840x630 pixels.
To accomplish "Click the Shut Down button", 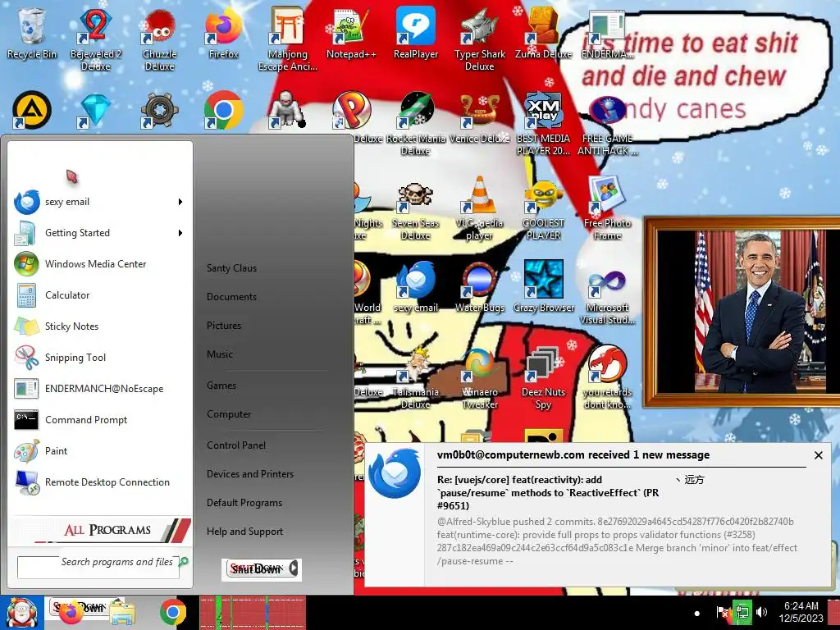I will pyautogui.click(x=256, y=569).
